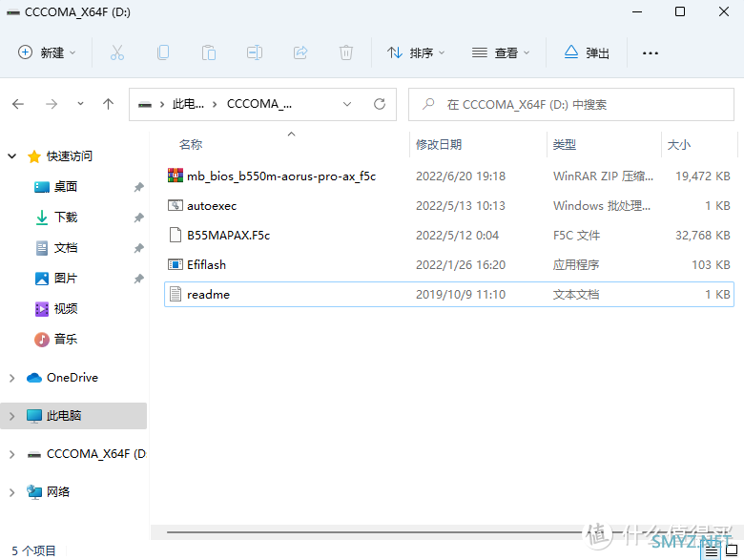Click the Cut scissors icon
This screenshot has width=744, height=560.
coord(117,52)
